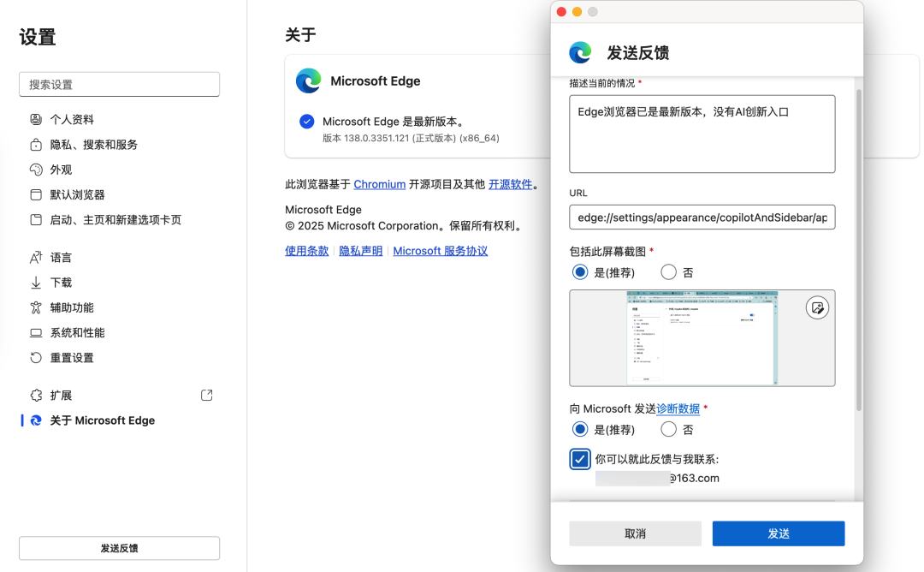Open the 使用条款 link
Screen dimensions: 924x572
coord(307,251)
